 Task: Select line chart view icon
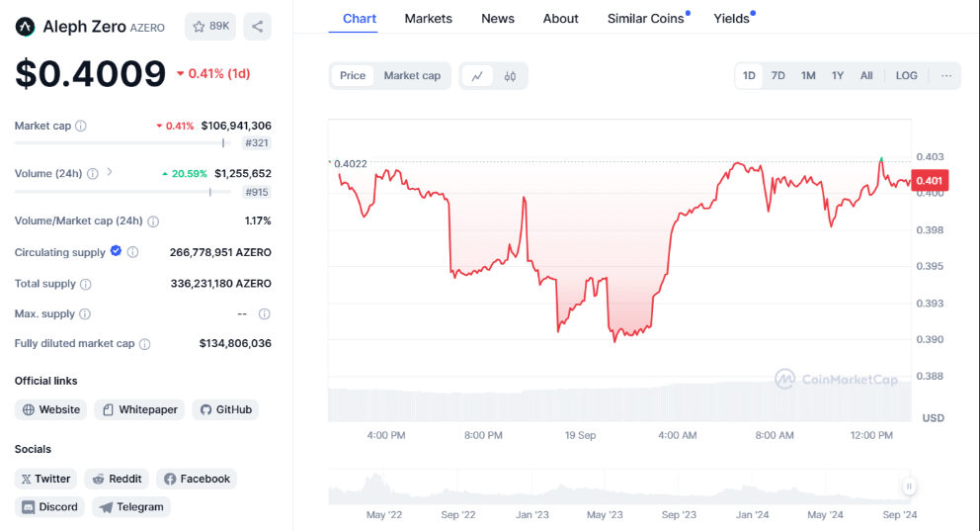[477, 76]
